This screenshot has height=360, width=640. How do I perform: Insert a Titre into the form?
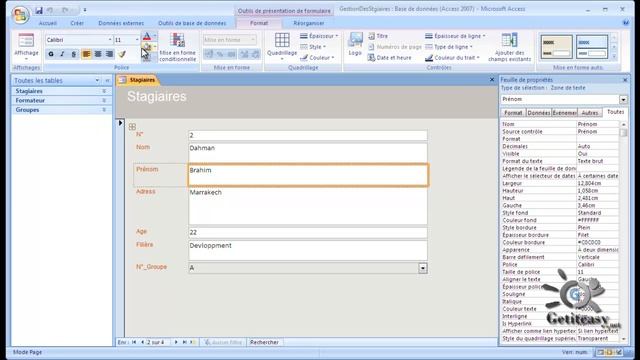coord(378,36)
